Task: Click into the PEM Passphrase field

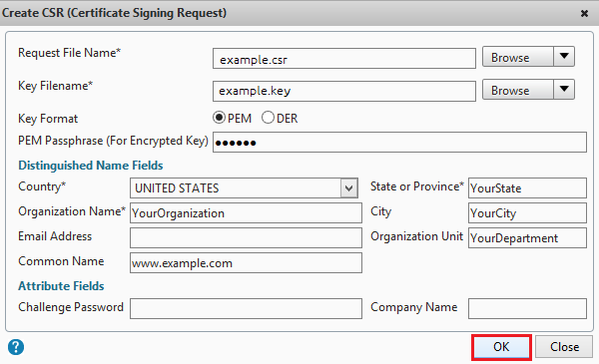Action: 399,143
